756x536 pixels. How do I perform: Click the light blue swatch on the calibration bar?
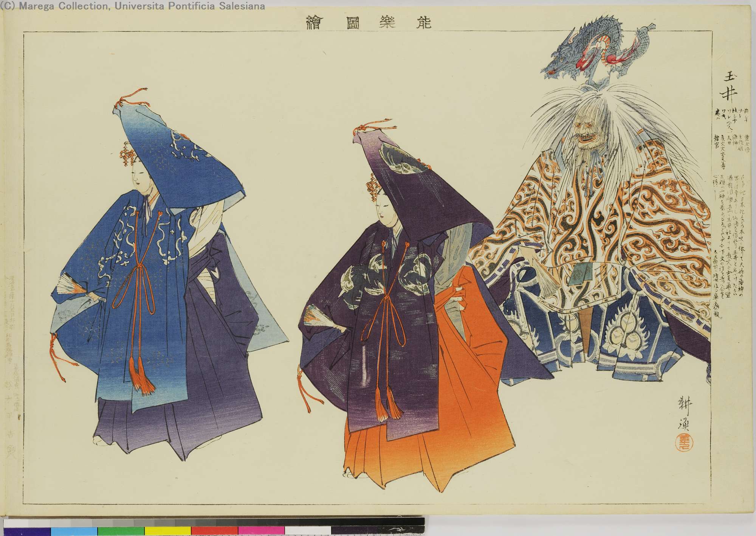(x=74, y=531)
